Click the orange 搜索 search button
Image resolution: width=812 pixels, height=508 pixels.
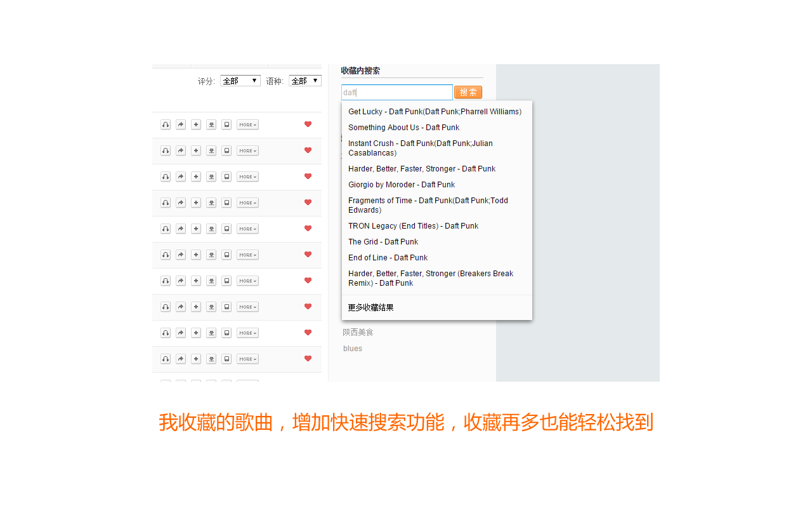tap(468, 92)
